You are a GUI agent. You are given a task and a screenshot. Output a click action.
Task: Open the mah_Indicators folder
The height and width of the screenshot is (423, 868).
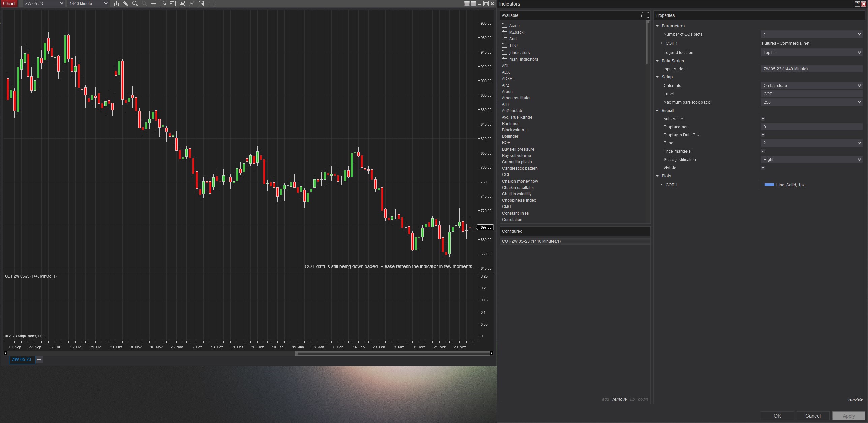(523, 59)
